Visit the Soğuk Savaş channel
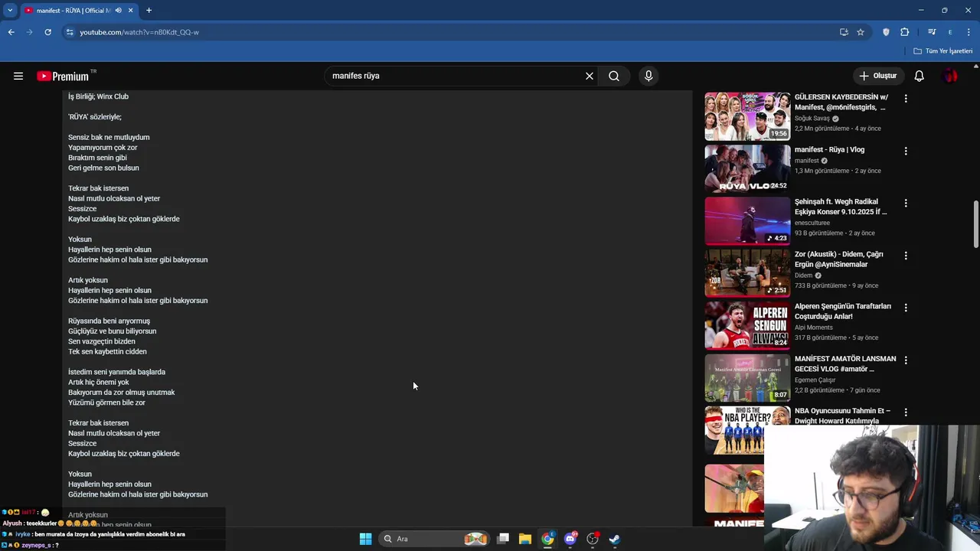This screenshot has height=551, width=980. (x=812, y=119)
